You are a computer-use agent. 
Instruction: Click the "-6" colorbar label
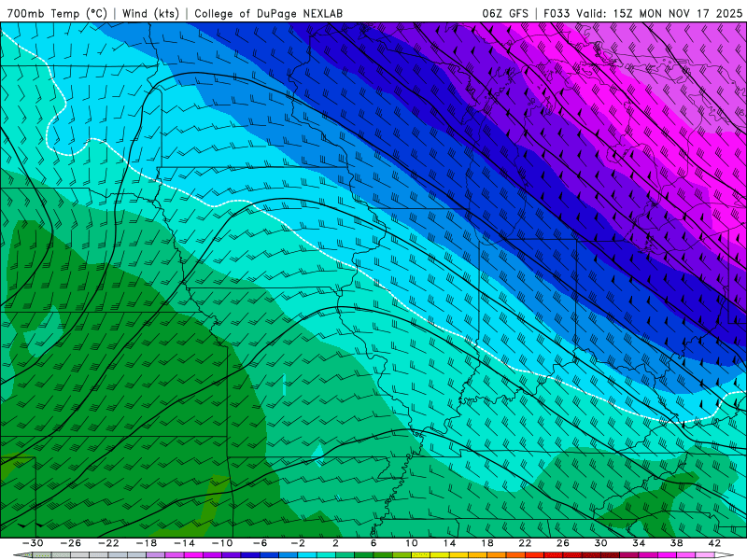pos(261,543)
